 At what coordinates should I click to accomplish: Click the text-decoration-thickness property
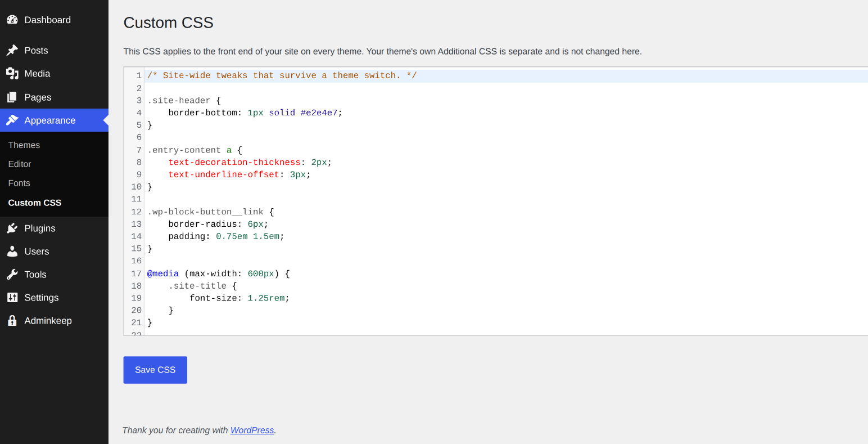tap(234, 163)
